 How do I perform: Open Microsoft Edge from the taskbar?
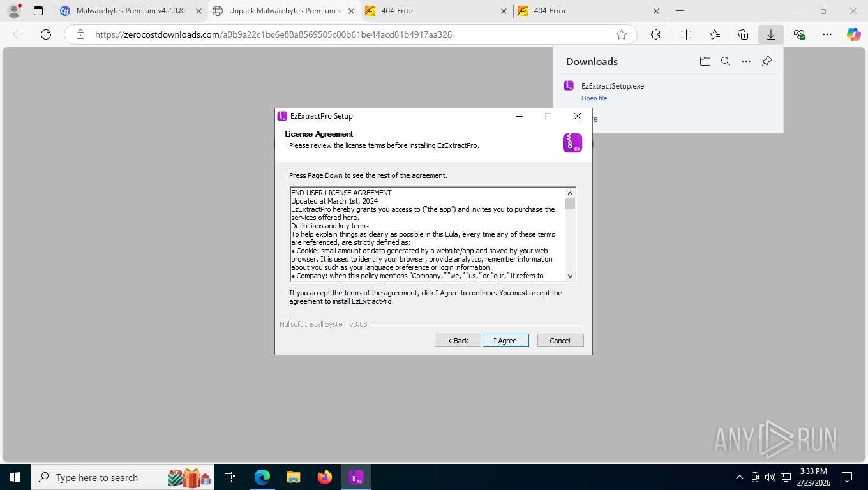pyautogui.click(x=262, y=477)
